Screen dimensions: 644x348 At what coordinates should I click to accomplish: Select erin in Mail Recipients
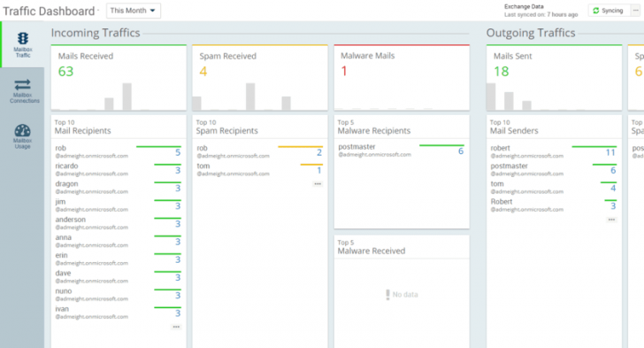tap(118, 259)
